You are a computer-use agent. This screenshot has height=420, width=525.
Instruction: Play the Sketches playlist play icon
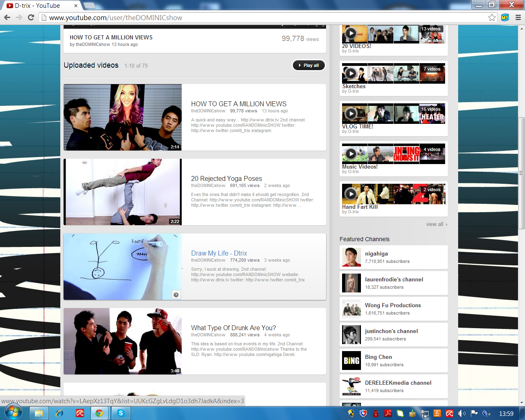coord(351,73)
